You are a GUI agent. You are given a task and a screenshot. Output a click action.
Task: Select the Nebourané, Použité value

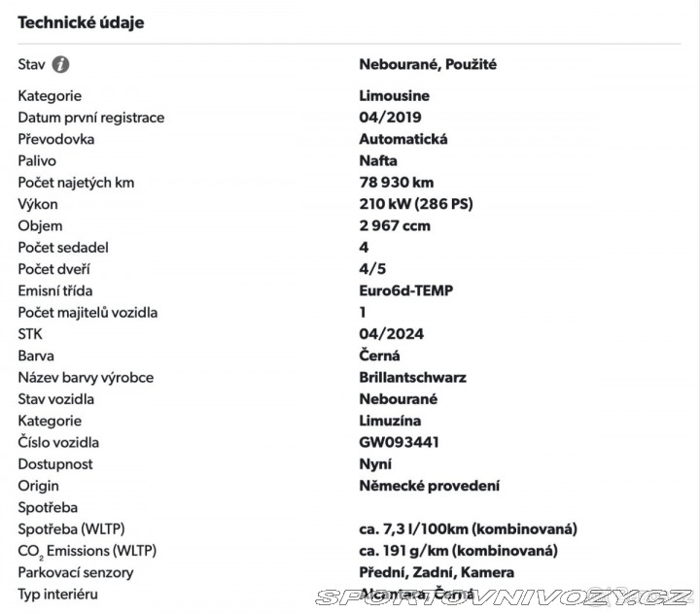tap(428, 64)
